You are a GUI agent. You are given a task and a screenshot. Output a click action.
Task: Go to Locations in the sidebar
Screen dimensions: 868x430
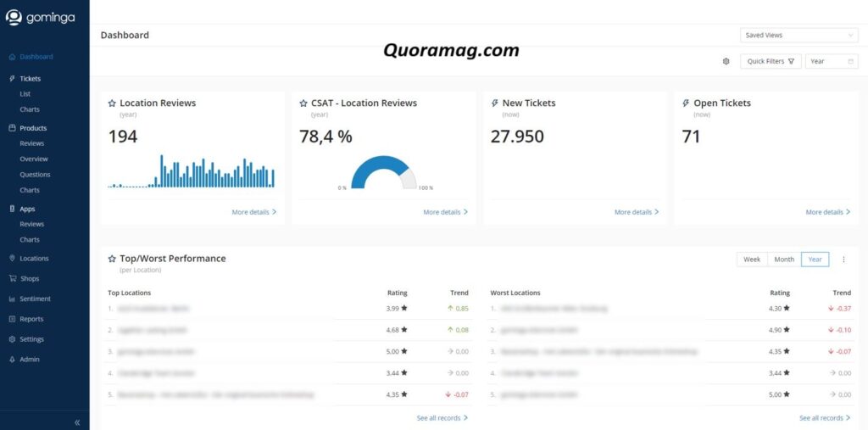34,258
